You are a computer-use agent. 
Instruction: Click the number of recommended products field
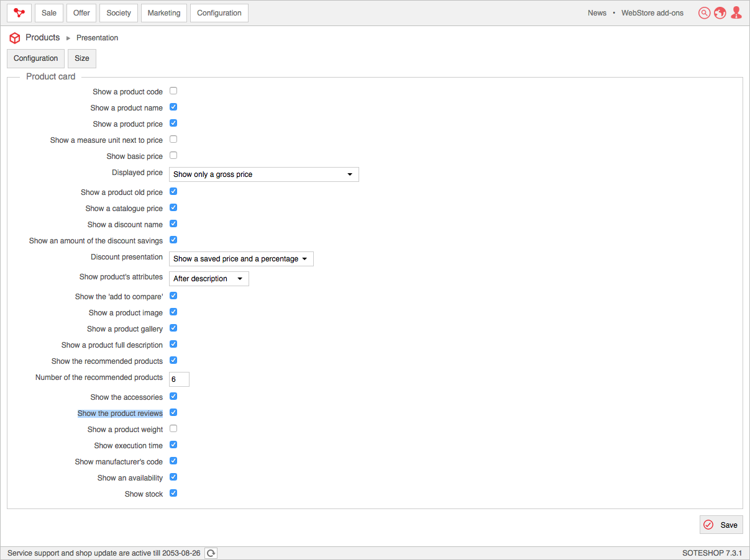[179, 379]
